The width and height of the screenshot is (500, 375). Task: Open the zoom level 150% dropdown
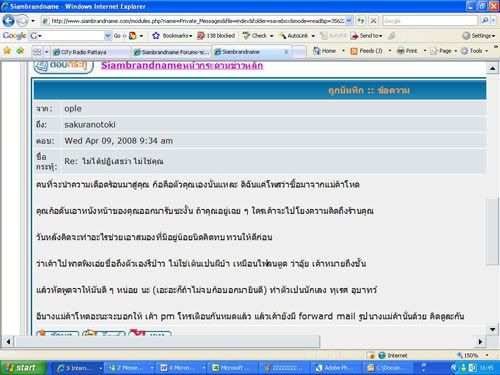487,355
